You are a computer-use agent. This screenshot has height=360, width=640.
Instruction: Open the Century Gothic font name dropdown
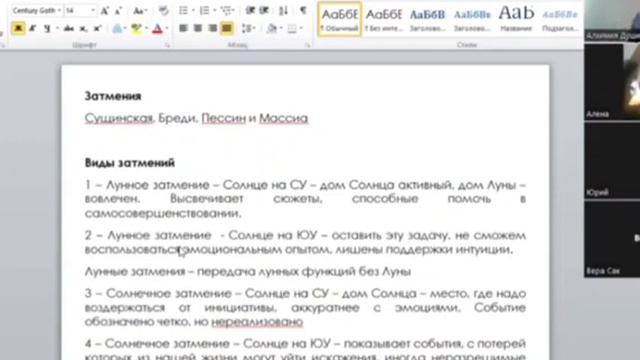[60, 11]
